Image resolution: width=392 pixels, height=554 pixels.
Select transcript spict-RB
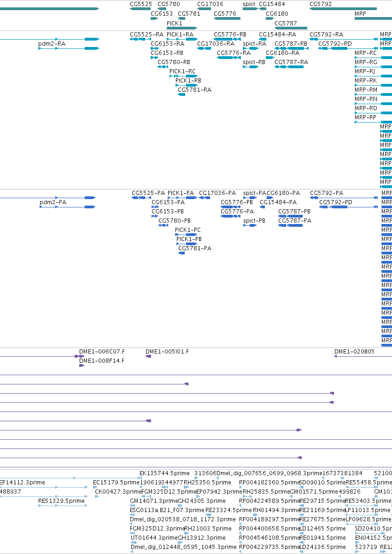(x=254, y=62)
